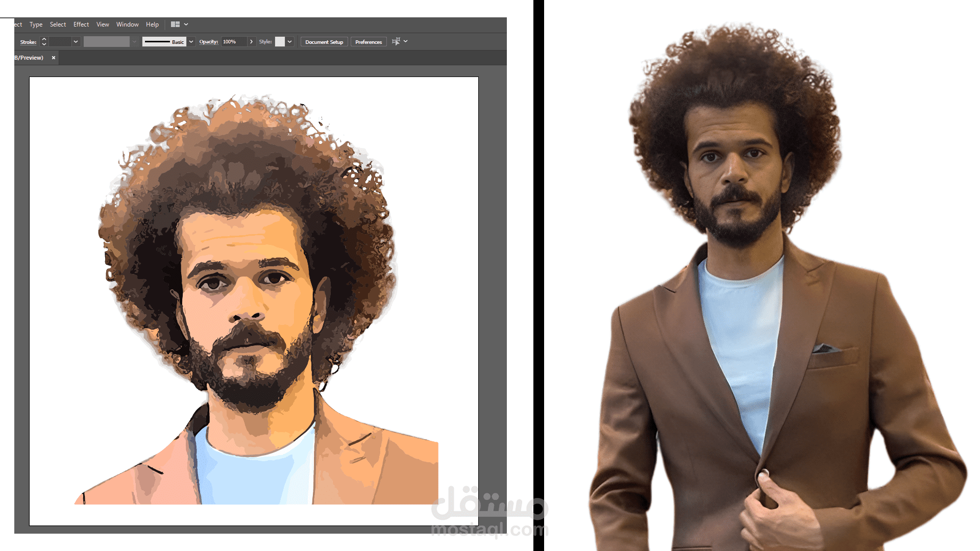
Task: Open the Type menu
Action: (x=36, y=24)
